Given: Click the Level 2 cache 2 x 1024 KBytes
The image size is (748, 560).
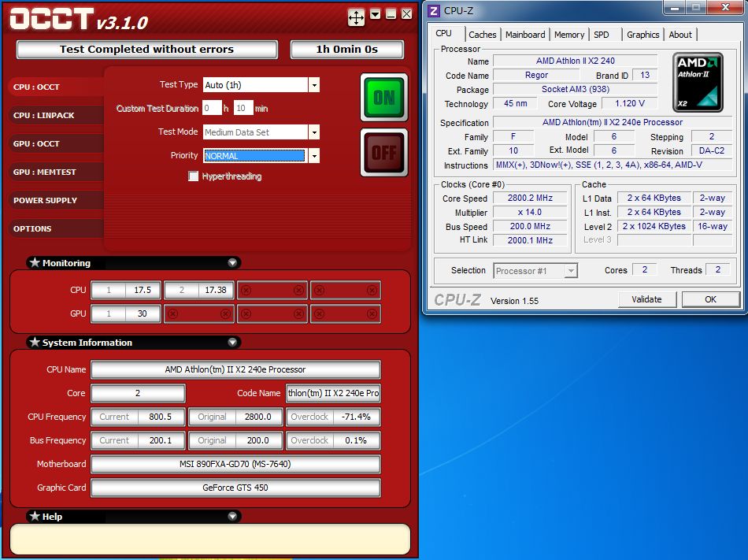Looking at the screenshot, I should [x=654, y=226].
